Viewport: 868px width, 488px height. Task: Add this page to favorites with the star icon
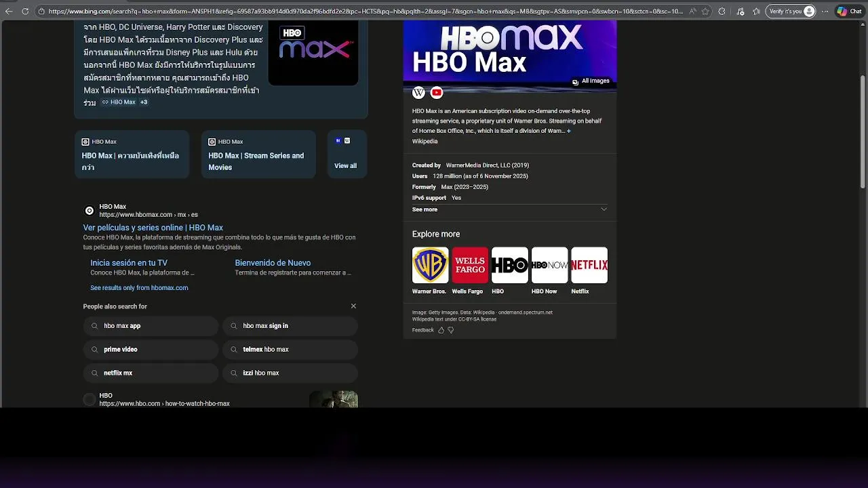[x=706, y=12]
